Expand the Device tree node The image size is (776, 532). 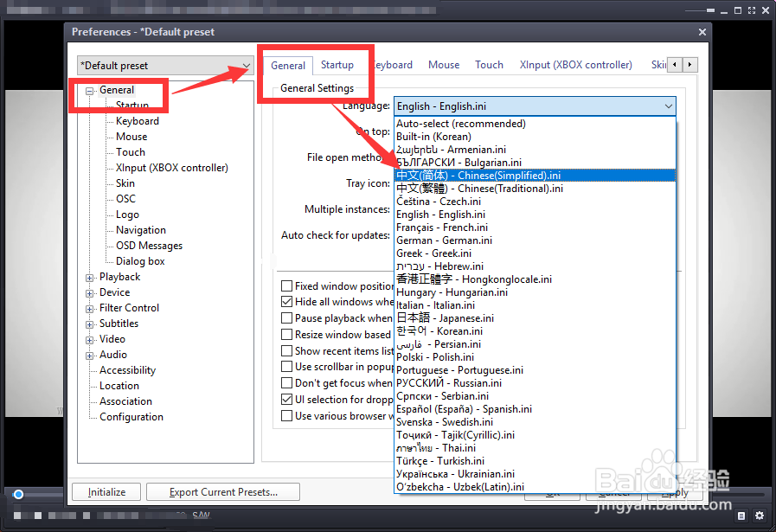[90, 293]
